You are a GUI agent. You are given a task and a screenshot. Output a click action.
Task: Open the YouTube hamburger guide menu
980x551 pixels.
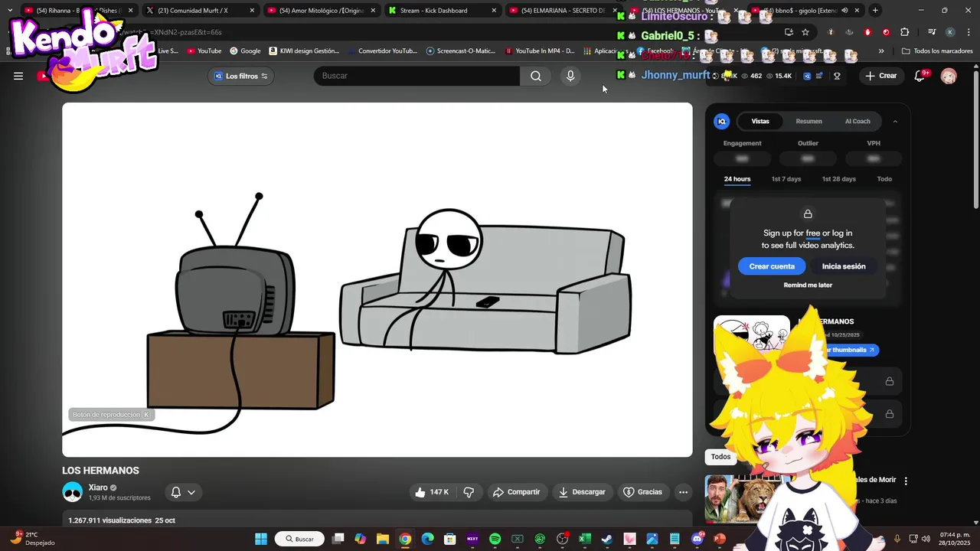pos(18,76)
